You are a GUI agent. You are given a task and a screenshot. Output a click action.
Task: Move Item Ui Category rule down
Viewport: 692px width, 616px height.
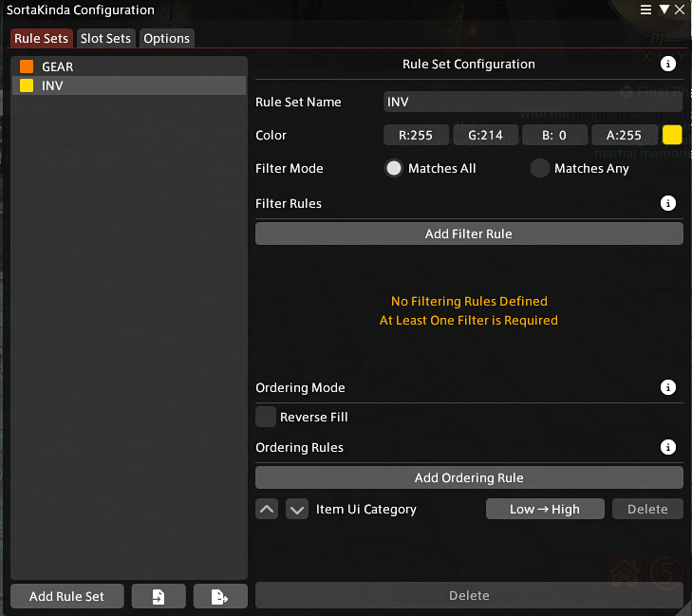[297, 509]
